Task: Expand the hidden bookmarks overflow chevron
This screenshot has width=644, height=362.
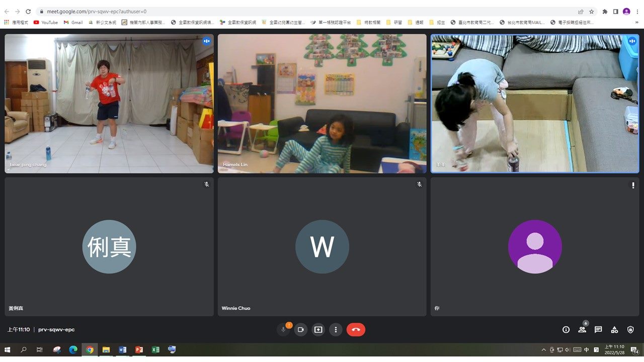Action: point(637,22)
